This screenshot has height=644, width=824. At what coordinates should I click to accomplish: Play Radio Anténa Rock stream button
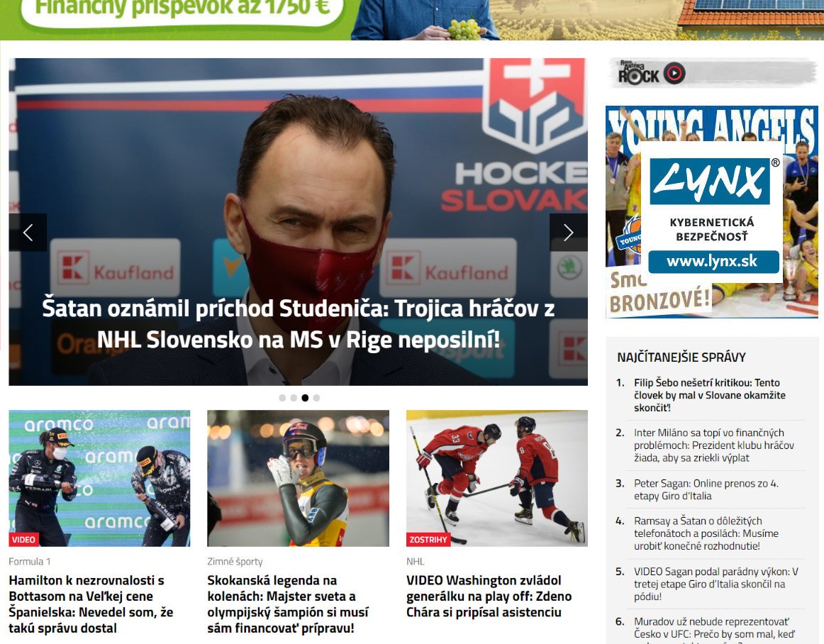(674, 73)
